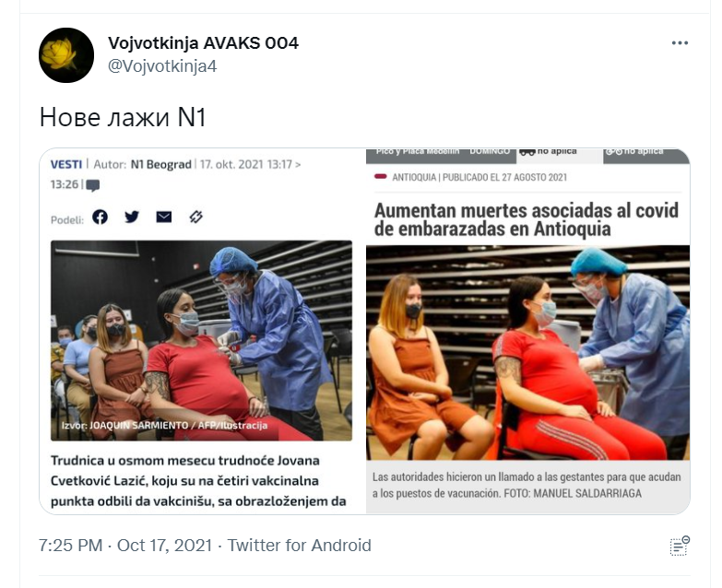Image resolution: width=722 pixels, height=588 pixels.
Task: Click the Нове лажи N1 tweet text
Action: tap(123, 117)
